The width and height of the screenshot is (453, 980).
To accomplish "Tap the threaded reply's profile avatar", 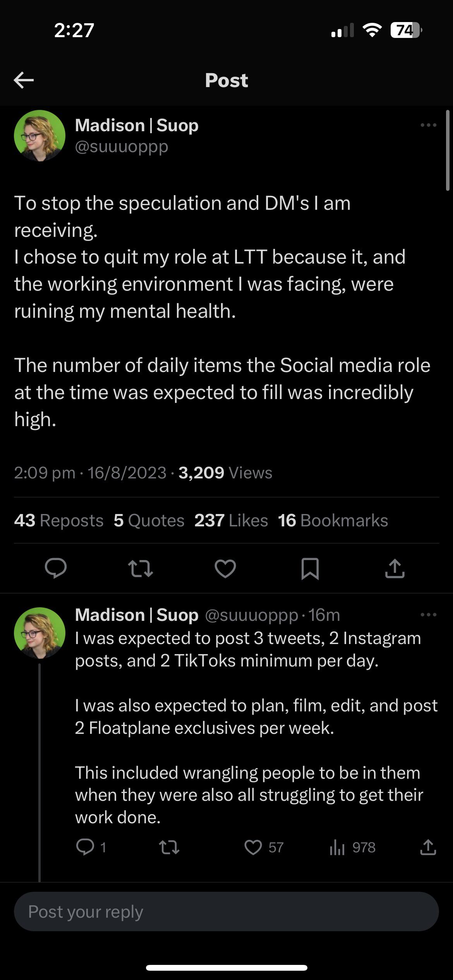I will tap(39, 633).
